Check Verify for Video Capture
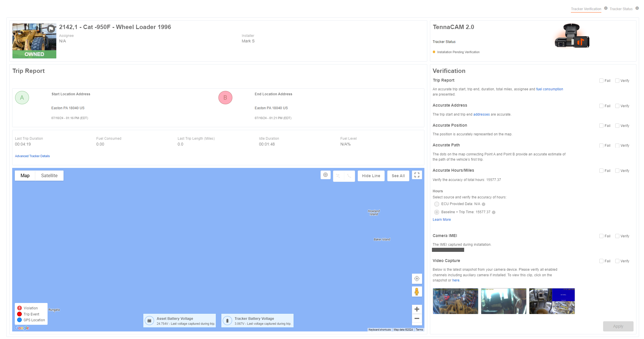The height and width of the screenshot is (339, 644). point(617,261)
